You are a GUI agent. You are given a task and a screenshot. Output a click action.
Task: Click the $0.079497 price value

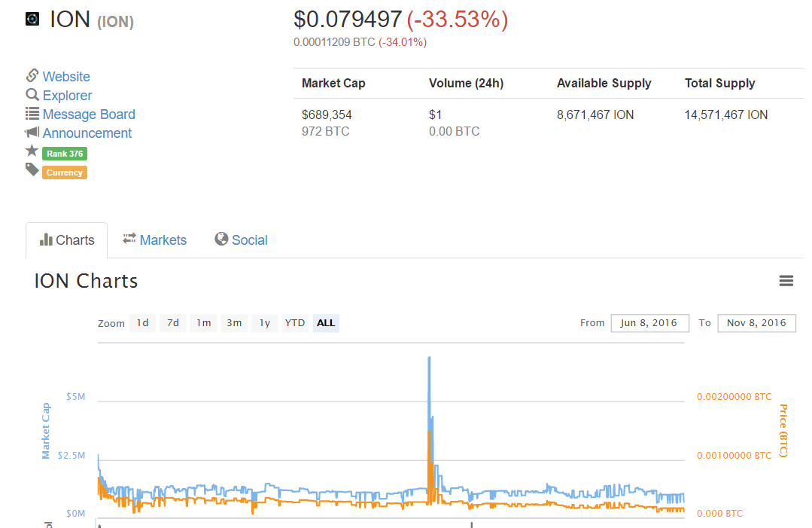click(x=348, y=20)
